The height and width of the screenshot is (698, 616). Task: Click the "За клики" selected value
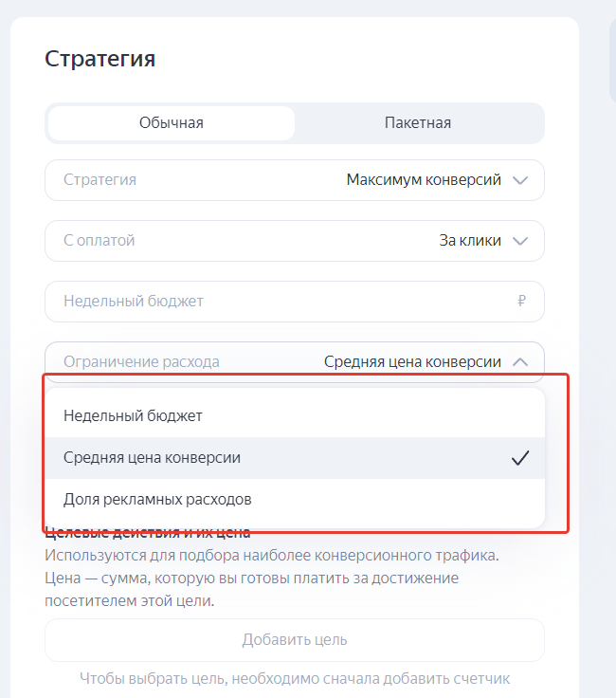point(470,241)
